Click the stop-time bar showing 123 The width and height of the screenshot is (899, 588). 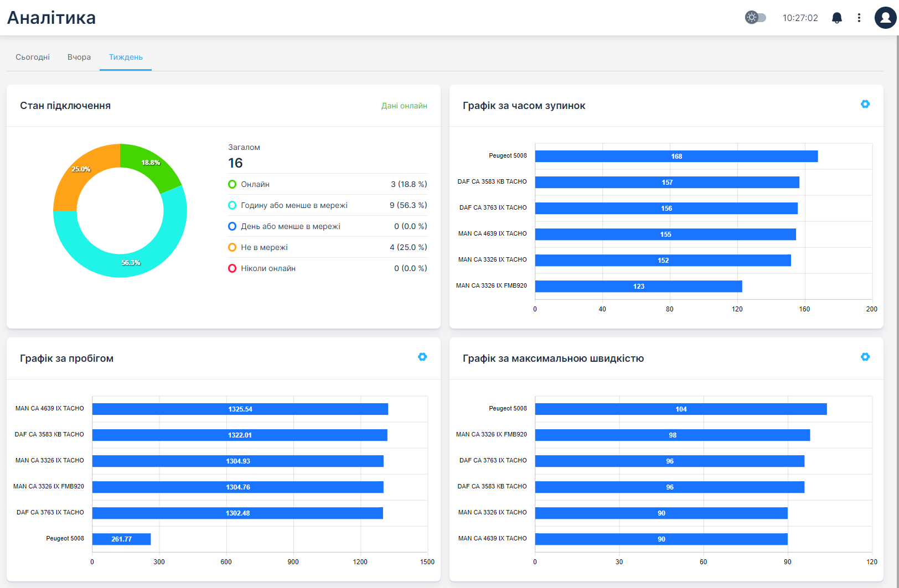639,287
